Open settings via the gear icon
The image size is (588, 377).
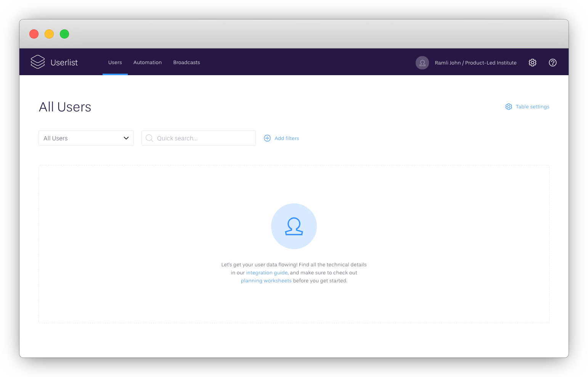click(532, 63)
